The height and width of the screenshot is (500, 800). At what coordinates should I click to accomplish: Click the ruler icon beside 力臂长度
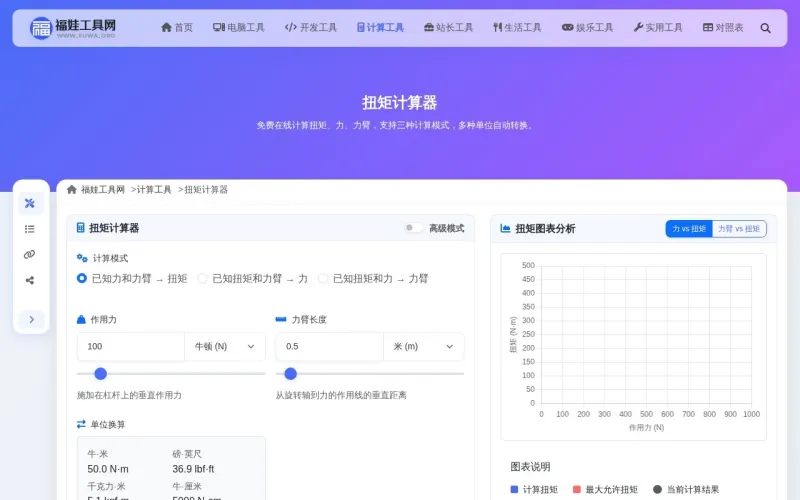pyautogui.click(x=281, y=319)
